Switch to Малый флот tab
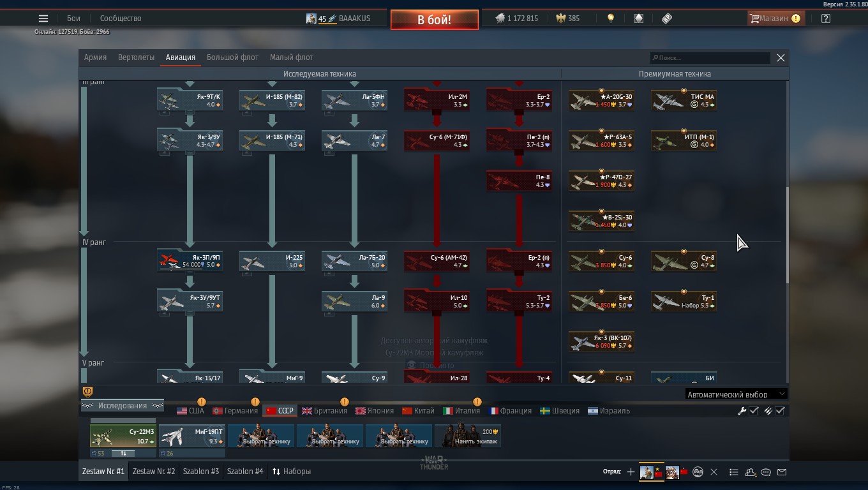Screen dimensions: 868x490 click(x=291, y=57)
